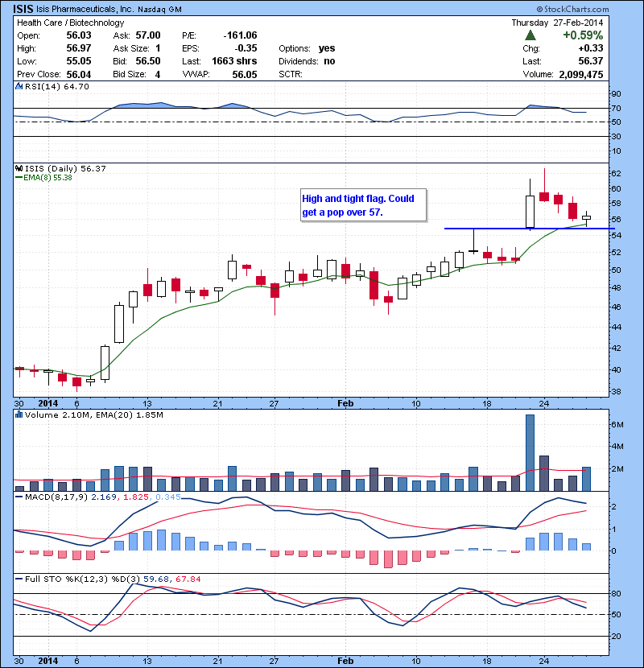The height and width of the screenshot is (668, 644).
Task: Click the green up-triangle price change icon
Action: 530,35
